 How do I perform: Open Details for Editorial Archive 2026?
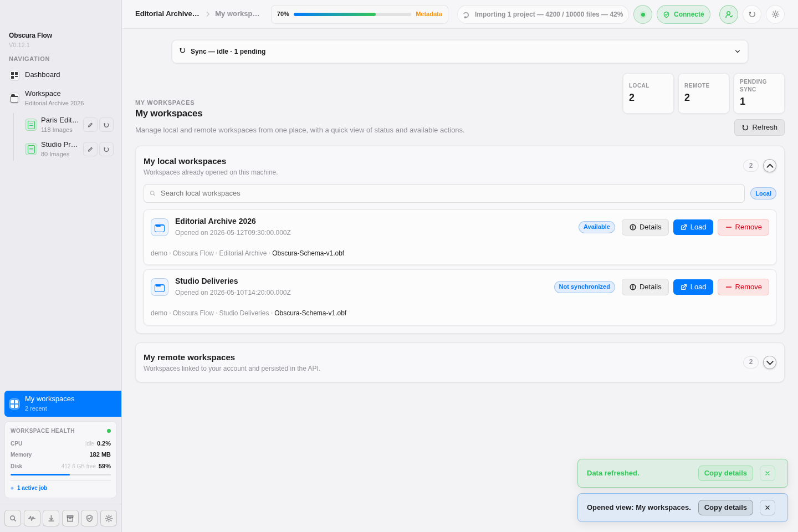tap(645, 227)
